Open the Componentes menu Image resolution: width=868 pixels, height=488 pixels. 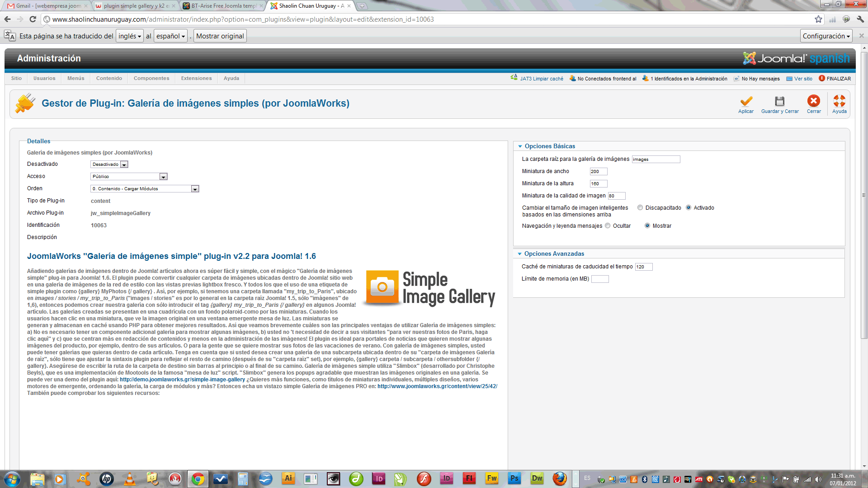[x=151, y=78]
